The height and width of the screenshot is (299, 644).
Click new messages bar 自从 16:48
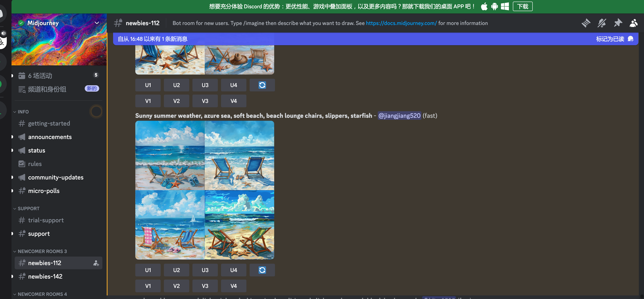(376, 39)
